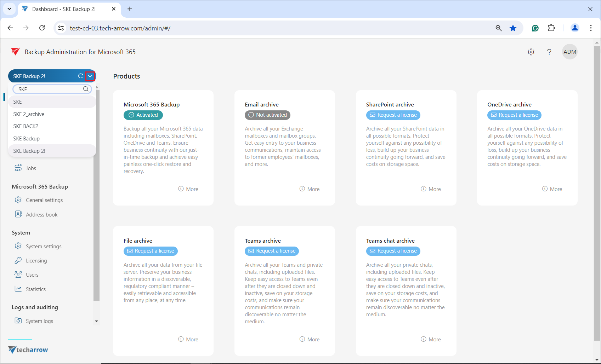The width and height of the screenshot is (601, 364).
Task: Click the search magnifier in tenant filter
Action: click(x=86, y=89)
